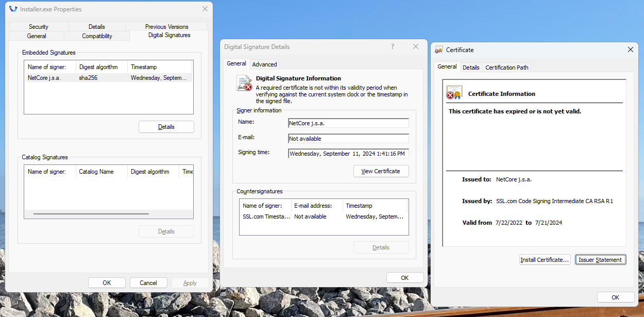Click the valid-from date 7/22/2022

tap(509, 223)
